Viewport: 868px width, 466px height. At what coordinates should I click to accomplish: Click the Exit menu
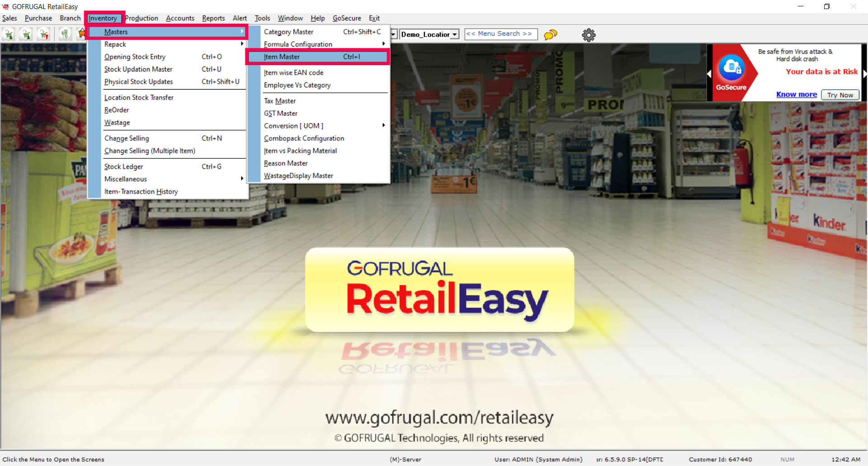pos(374,18)
